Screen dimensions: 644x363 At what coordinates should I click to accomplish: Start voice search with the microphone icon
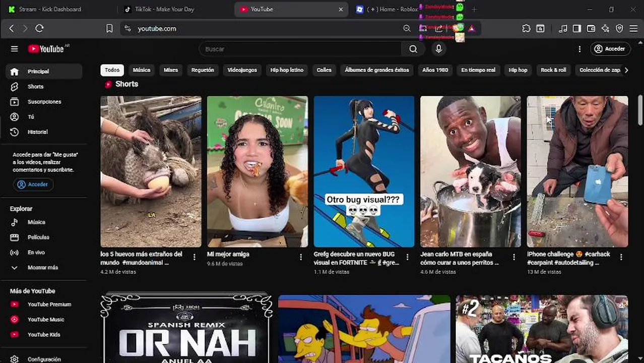pos(439,49)
